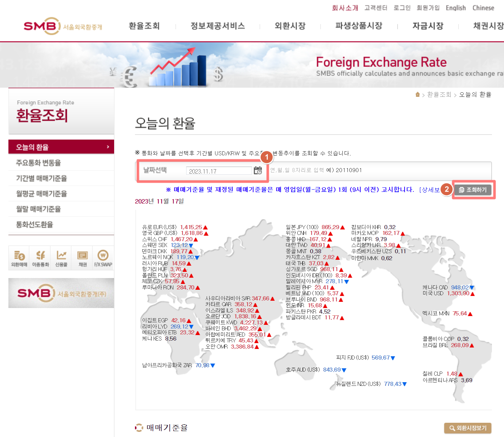Click the 쿠웨이트 KWD rate 4,227.13
The image size is (504, 437).
[x=251, y=323]
